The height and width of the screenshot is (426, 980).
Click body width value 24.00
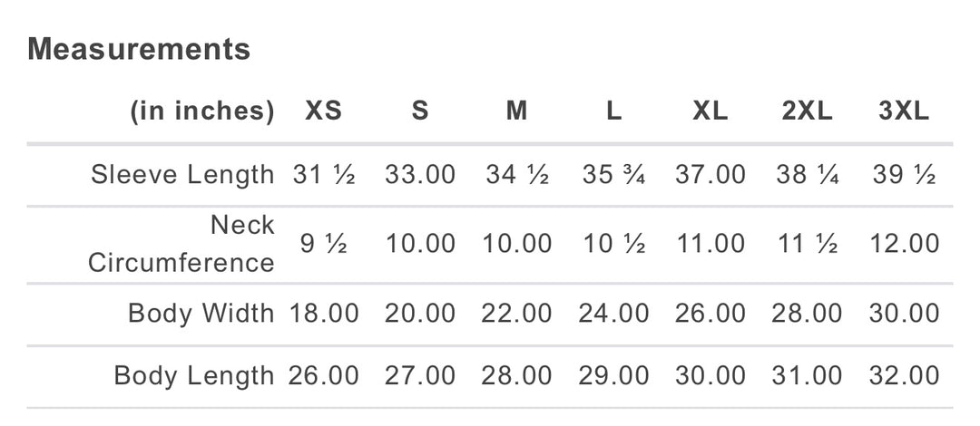coord(613,313)
